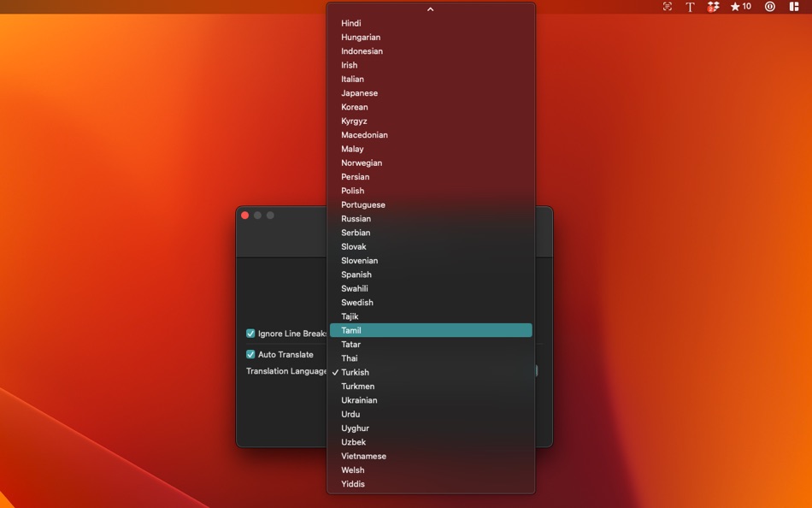Toggle Ignore Line Breaks checkbox

pyautogui.click(x=250, y=334)
